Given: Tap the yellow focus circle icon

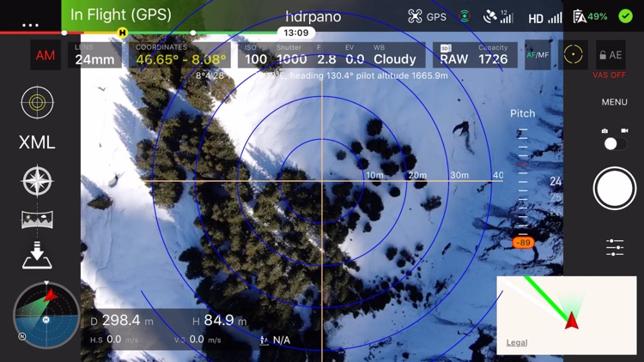Looking at the screenshot, I should tap(573, 55).
